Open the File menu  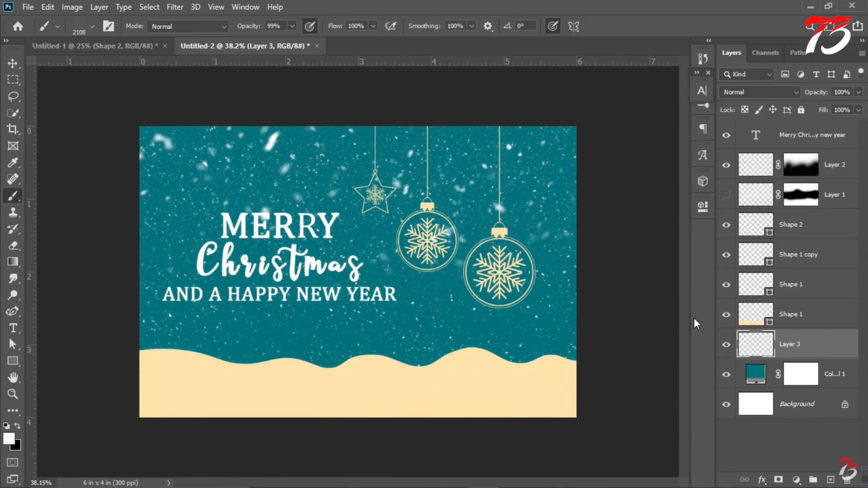[28, 7]
